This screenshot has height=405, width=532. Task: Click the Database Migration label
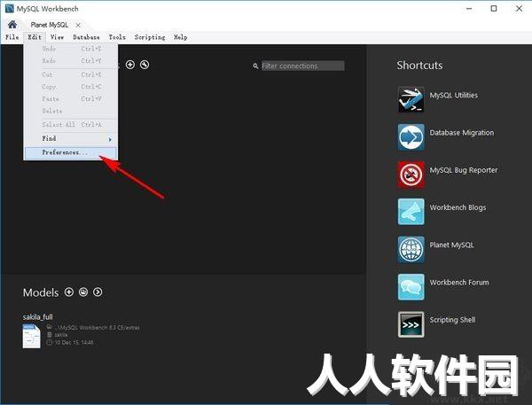tap(462, 133)
